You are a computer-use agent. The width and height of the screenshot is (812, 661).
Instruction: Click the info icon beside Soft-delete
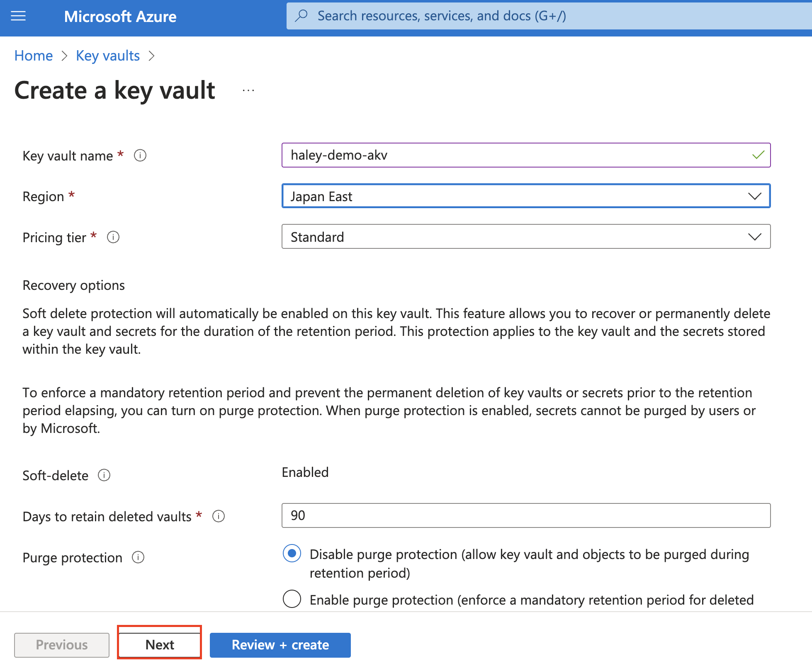104,475
